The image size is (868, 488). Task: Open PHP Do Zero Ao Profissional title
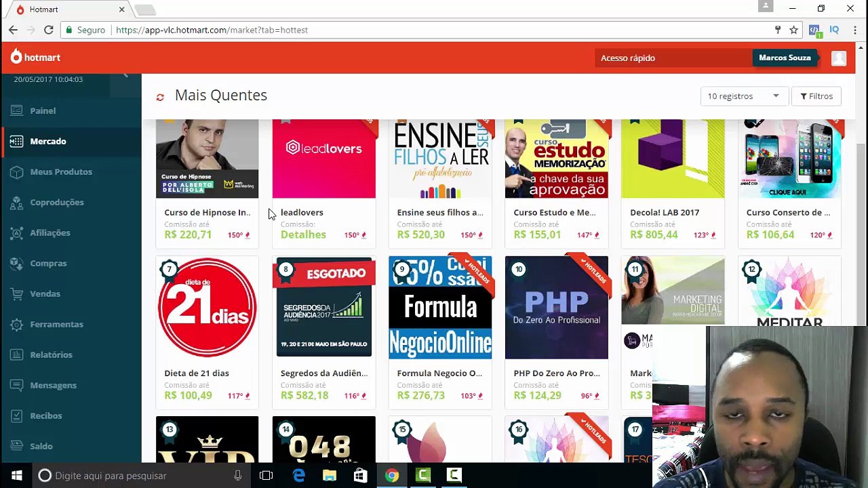click(557, 373)
